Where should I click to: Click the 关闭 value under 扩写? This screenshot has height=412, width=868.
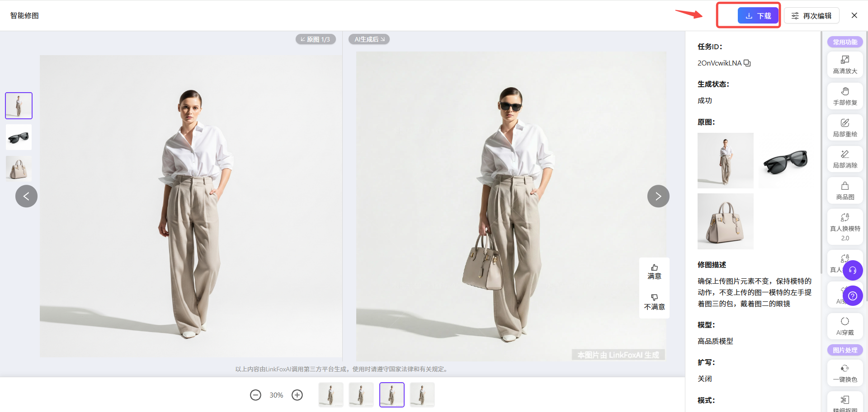pyautogui.click(x=705, y=379)
